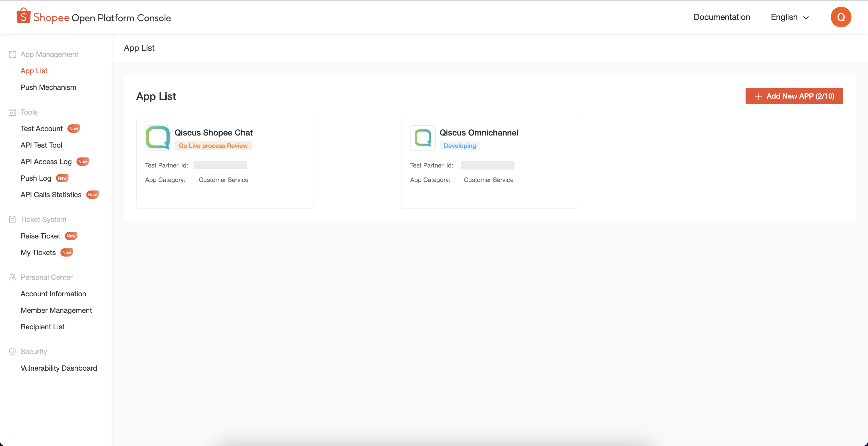Viewport: 868px width, 446px height.
Task: Open App List in the sidebar
Action: (34, 71)
